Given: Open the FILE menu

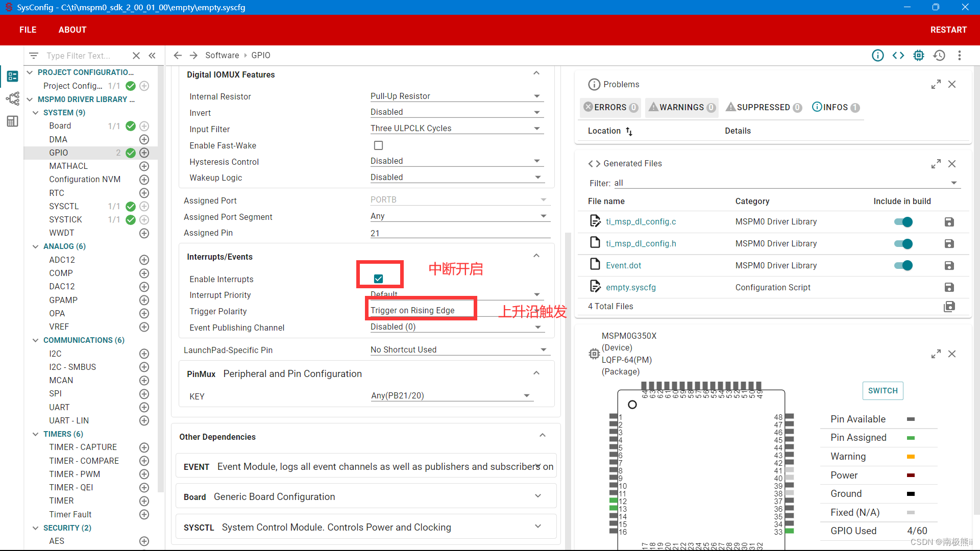Looking at the screenshot, I should click(x=28, y=30).
